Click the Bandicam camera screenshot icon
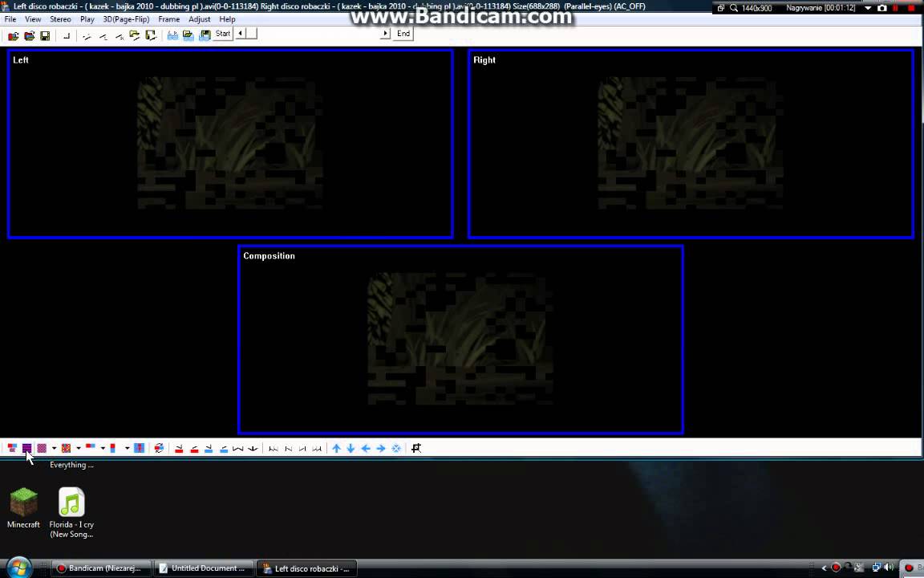This screenshot has height=578, width=924. click(x=881, y=8)
